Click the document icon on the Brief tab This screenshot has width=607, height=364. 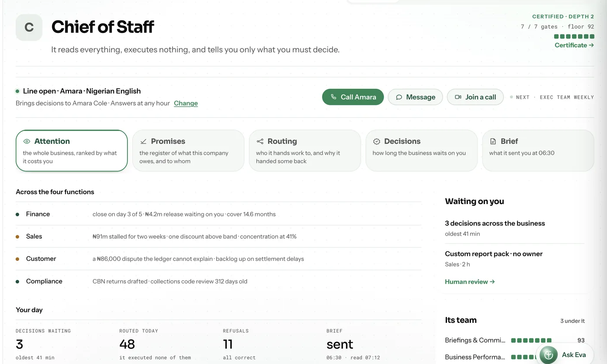[x=493, y=141]
